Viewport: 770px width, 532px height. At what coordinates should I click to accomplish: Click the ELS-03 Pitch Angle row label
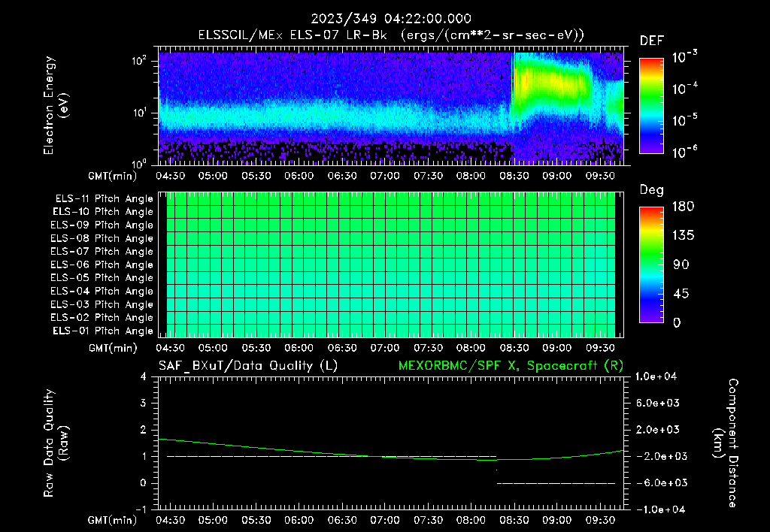click(102, 304)
